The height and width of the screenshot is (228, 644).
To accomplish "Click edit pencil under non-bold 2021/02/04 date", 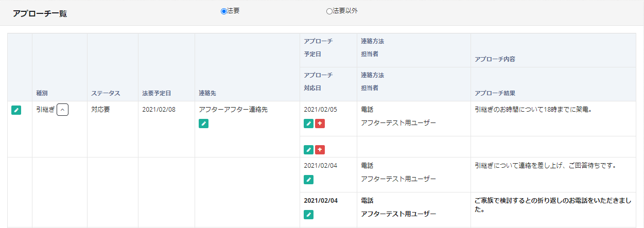I will [x=308, y=180].
